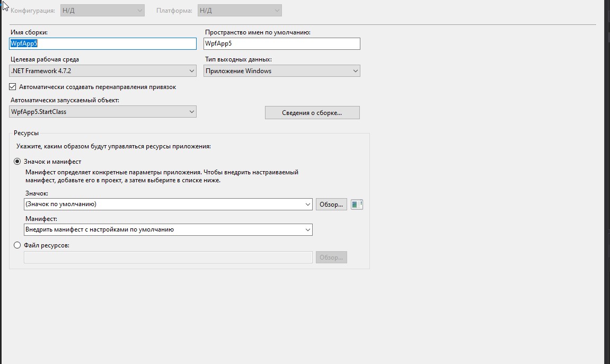Click the empty resource file path field
The image size is (610, 364).
(168, 258)
